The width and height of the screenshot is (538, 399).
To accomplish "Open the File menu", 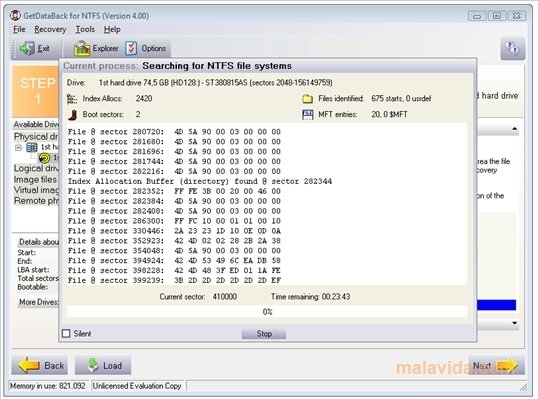I will pos(19,30).
